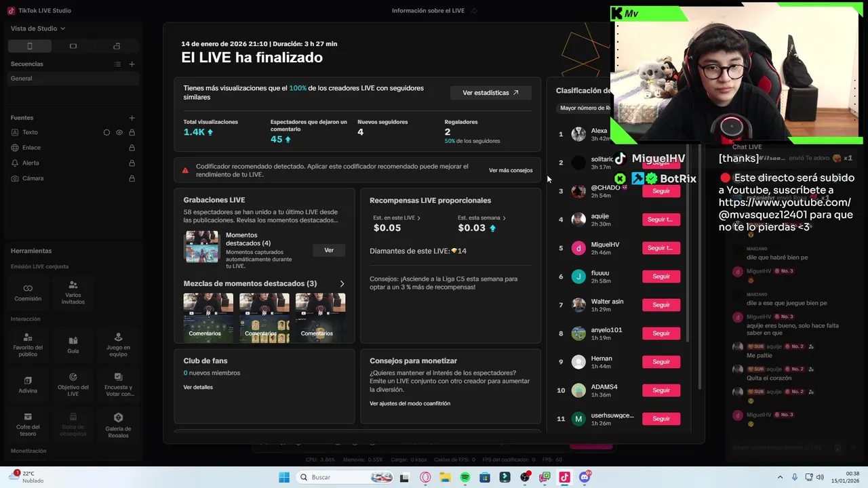Open Est. esta semana chevron
The image size is (868, 488).
coord(504,218)
